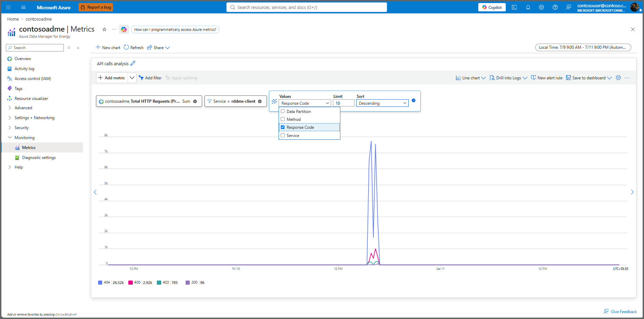Check the Service option
The image size is (644, 319).
pos(283,135)
